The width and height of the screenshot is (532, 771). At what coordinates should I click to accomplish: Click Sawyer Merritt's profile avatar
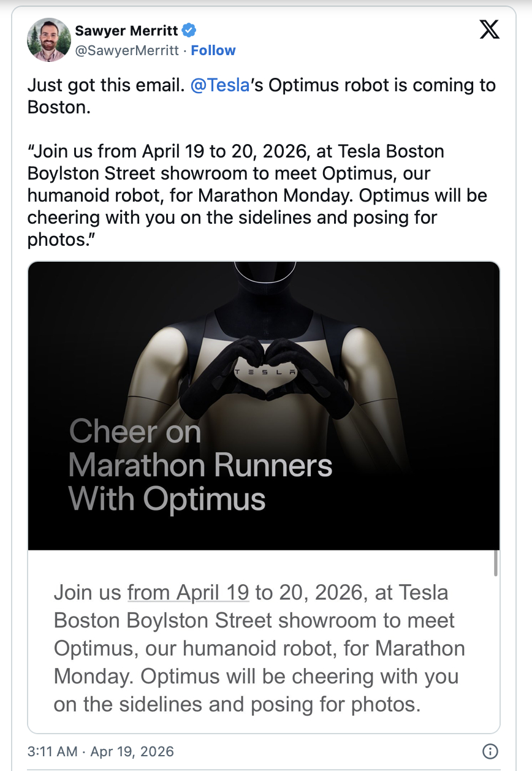(x=48, y=39)
